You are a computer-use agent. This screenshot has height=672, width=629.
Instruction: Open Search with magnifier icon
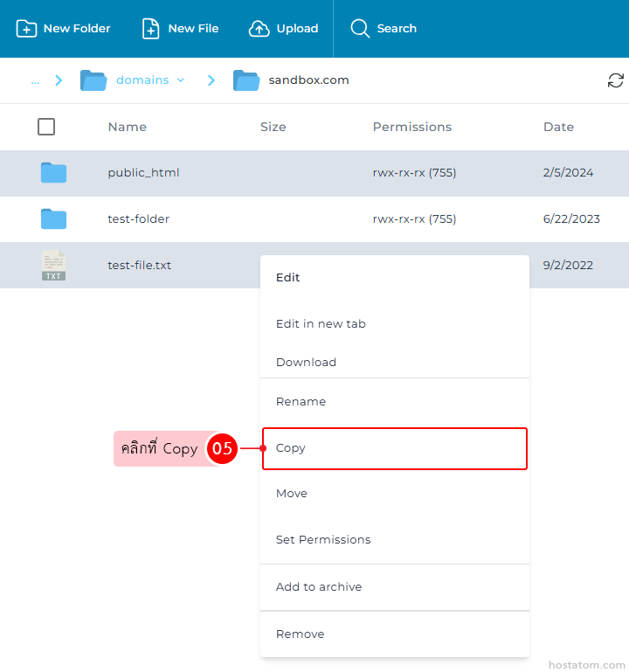[x=360, y=29]
